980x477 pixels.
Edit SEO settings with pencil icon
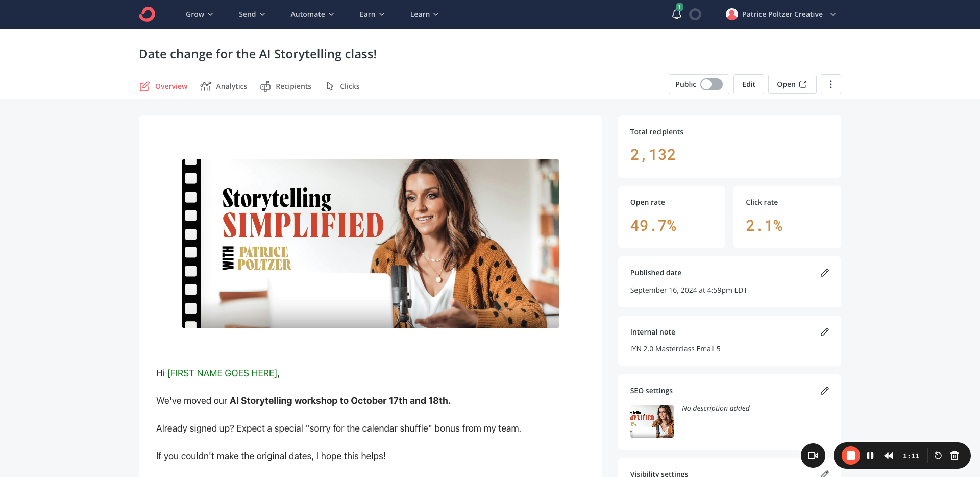tap(824, 391)
